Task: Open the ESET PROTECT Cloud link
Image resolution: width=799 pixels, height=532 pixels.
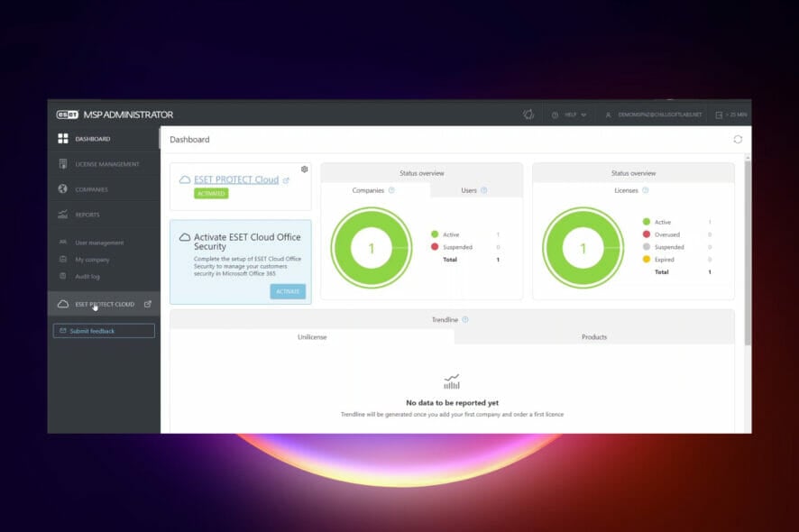Action: [x=236, y=179]
